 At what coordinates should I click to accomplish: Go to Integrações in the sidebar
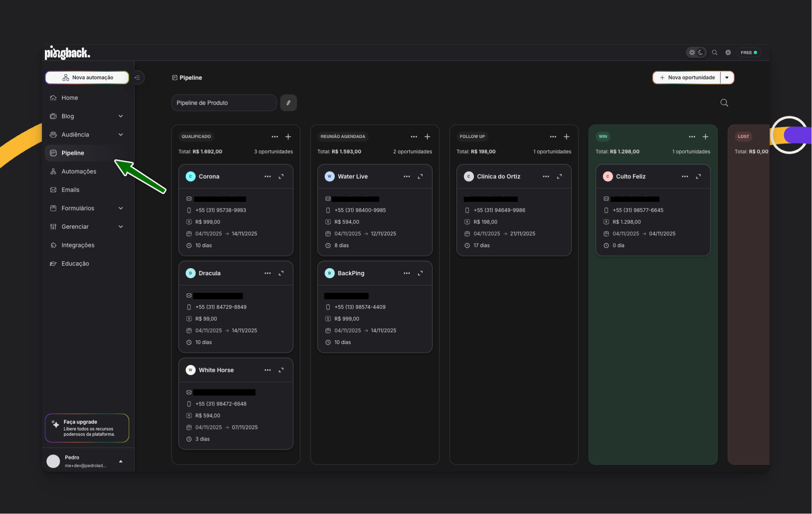click(x=78, y=245)
